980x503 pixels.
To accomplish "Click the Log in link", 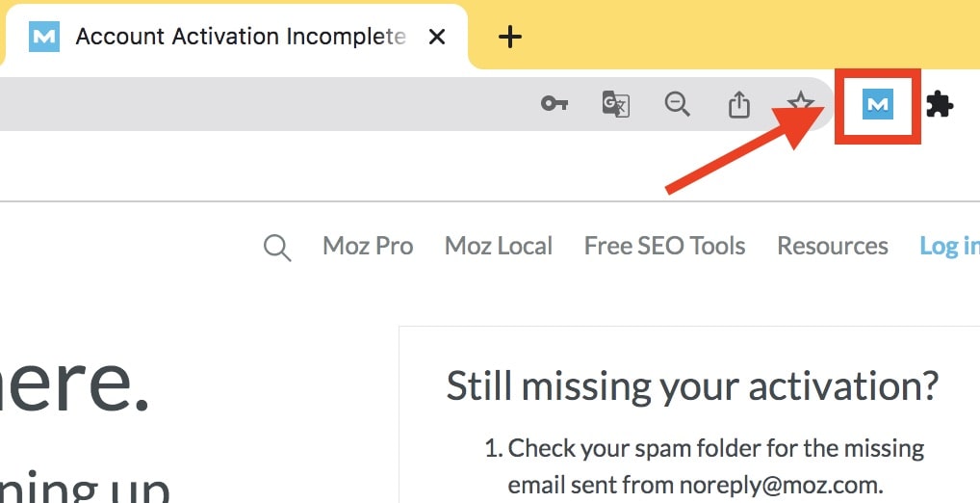I will tap(950, 247).
